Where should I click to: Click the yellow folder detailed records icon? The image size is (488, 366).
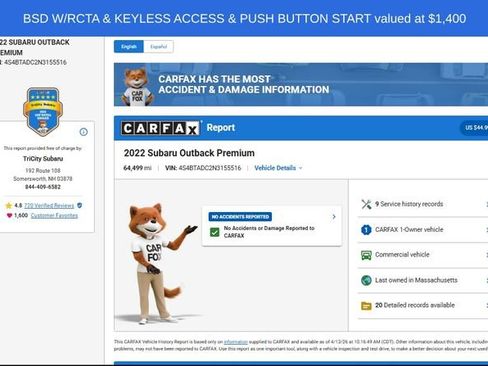(x=366, y=306)
